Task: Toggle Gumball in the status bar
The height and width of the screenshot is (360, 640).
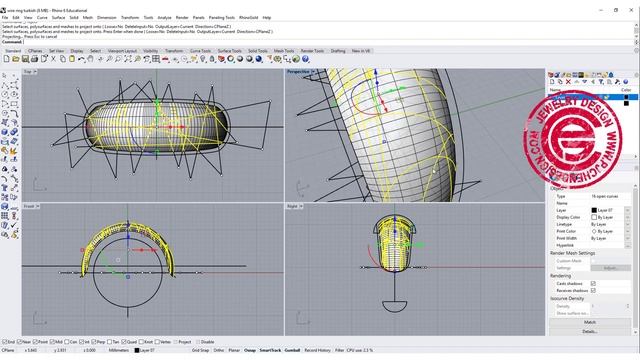Action: point(292,350)
